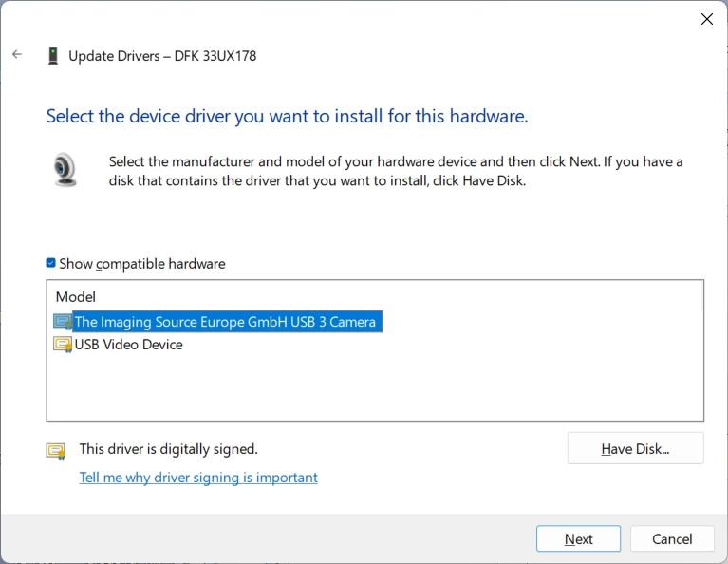
Task: Click the device icon beside Update Drivers title
Action: (53, 56)
